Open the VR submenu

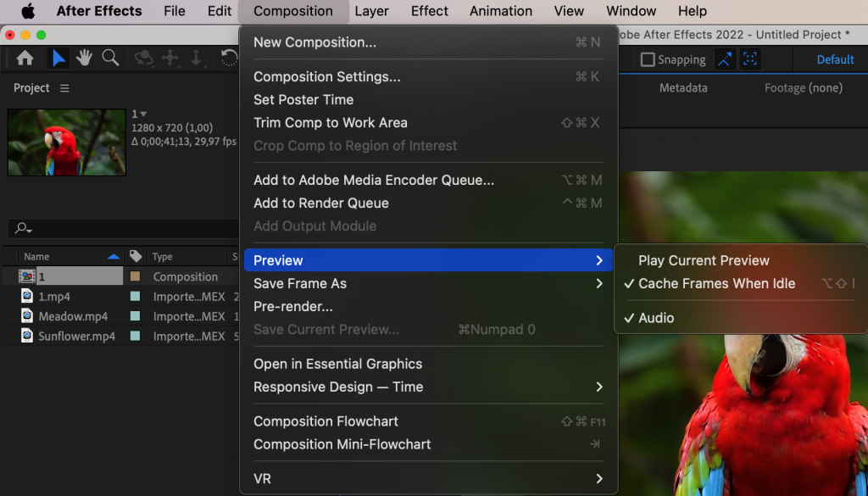point(261,478)
